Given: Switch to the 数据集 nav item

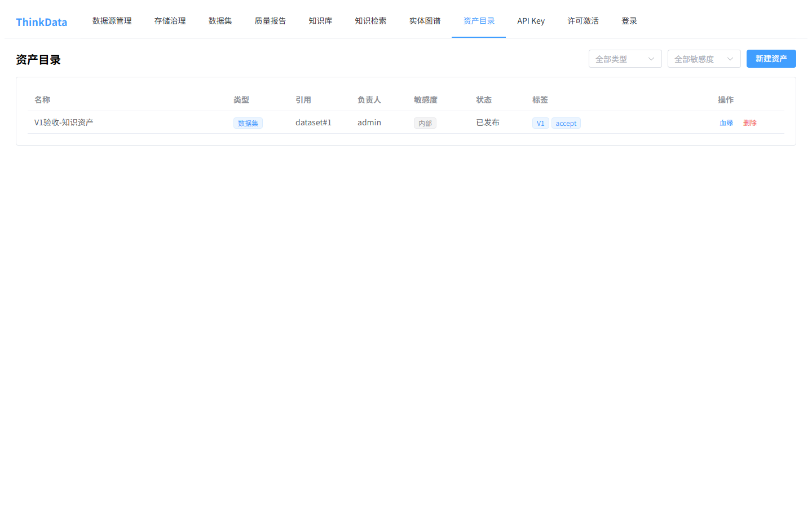Looking at the screenshot, I should point(220,21).
